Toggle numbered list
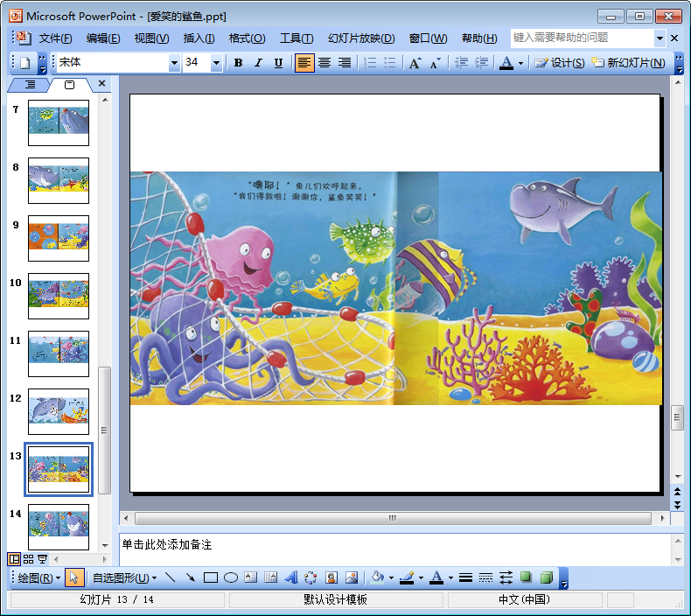 [370, 63]
